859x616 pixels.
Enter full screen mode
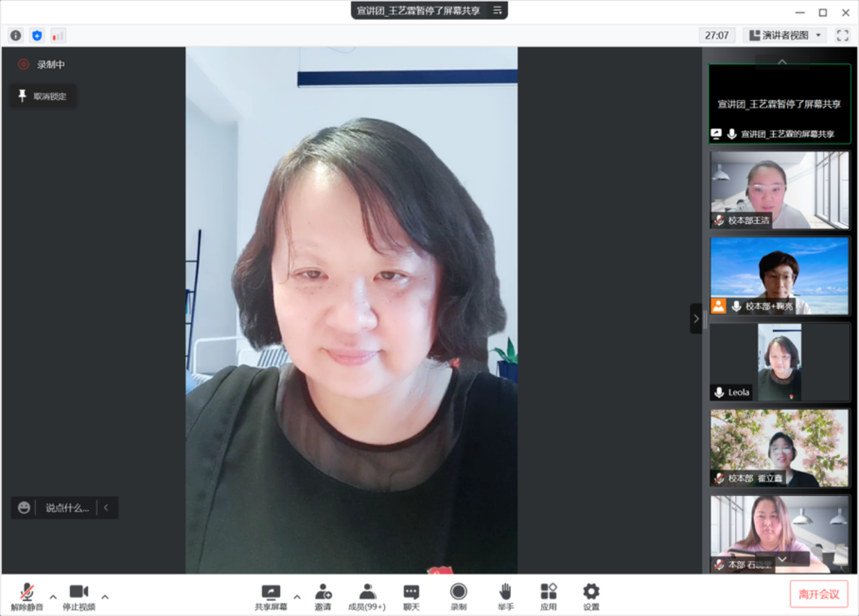842,35
